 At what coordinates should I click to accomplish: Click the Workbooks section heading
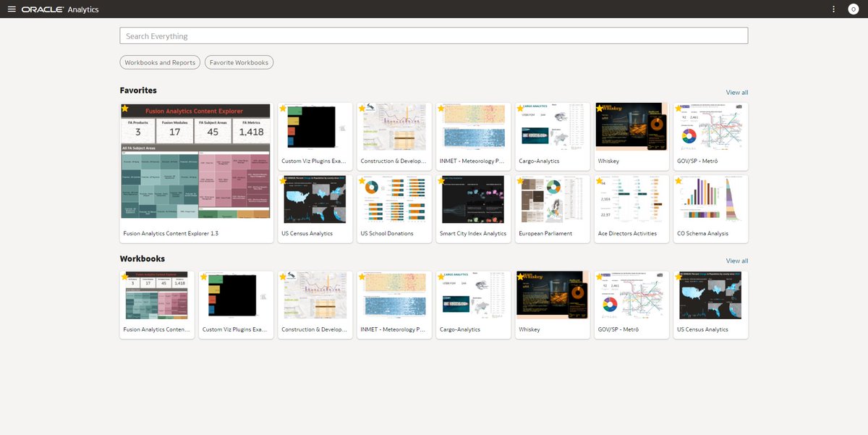click(x=142, y=258)
